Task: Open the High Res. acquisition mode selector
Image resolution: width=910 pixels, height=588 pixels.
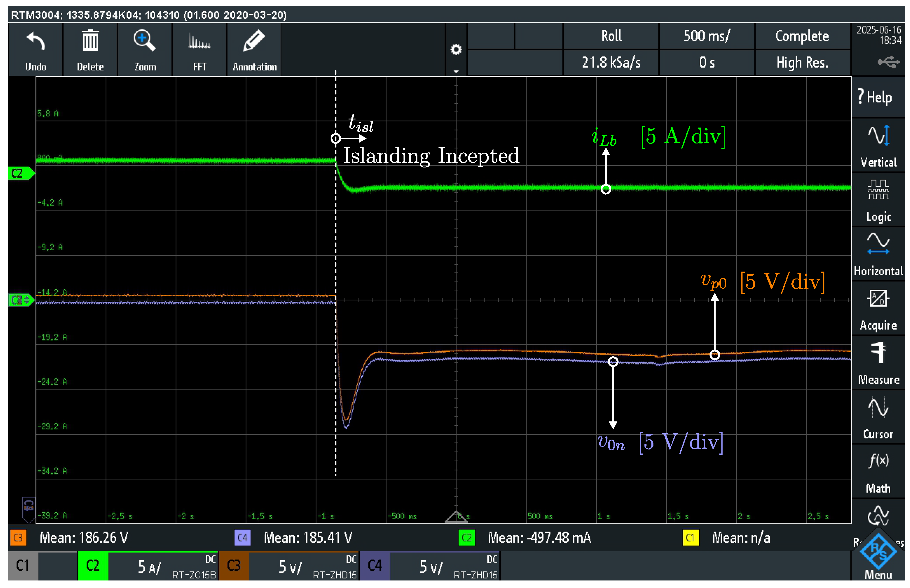Action: click(802, 62)
